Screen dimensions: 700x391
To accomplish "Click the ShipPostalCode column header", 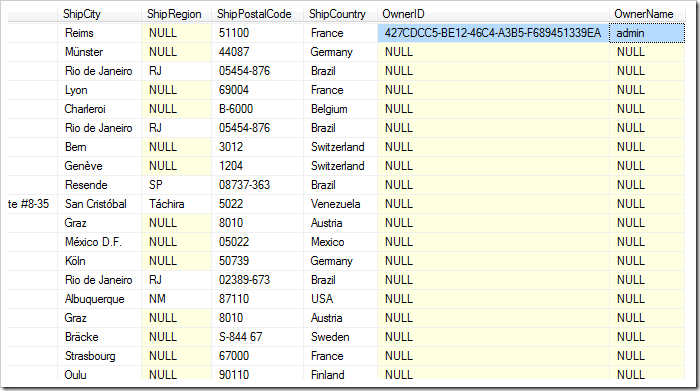I will point(258,14).
